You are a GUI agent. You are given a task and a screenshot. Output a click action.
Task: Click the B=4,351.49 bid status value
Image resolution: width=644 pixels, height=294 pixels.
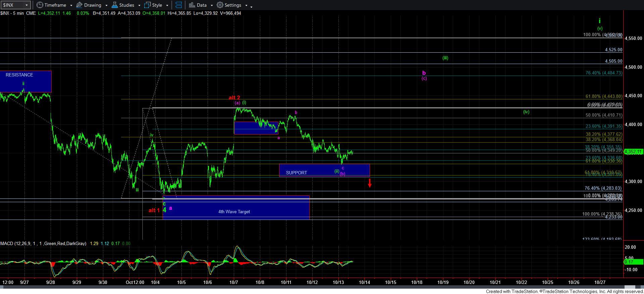[104, 13]
